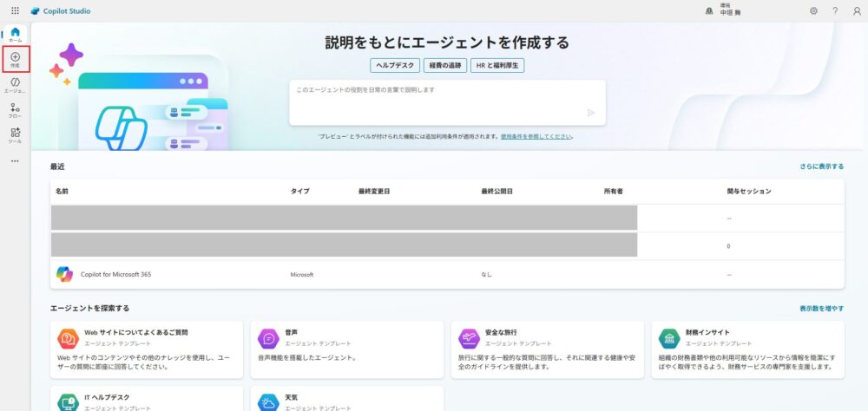
Task: Open the settings gear icon
Action: [813, 10]
